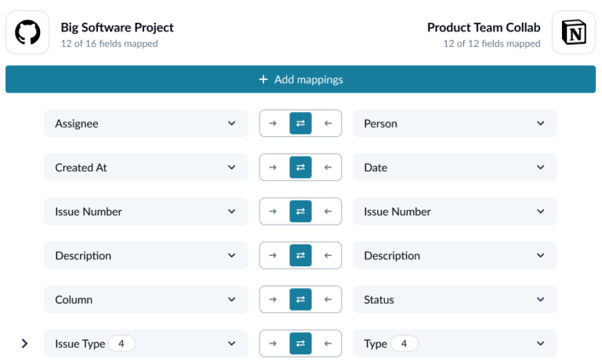Toggle two-way sync for Column and Status
Screen dimensions: 602x364
point(300,300)
